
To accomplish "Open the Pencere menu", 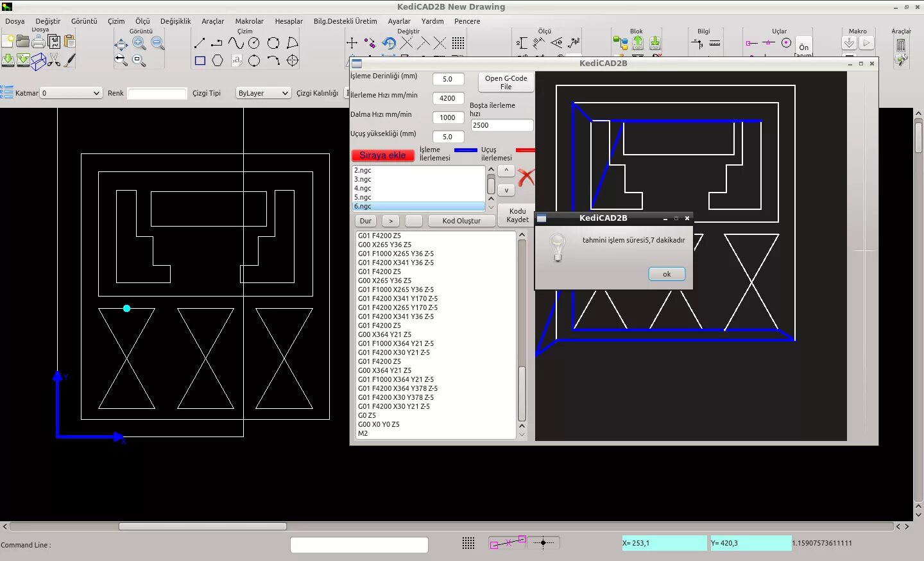I will (x=467, y=21).
